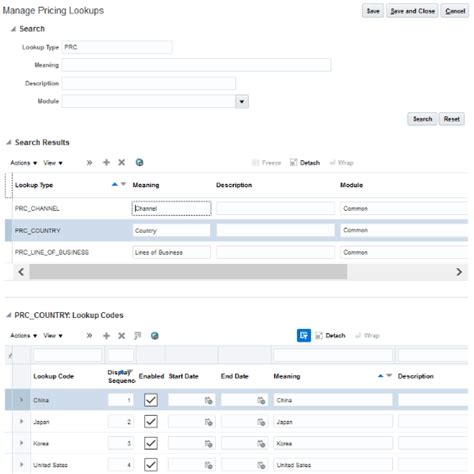Uncheck Enabled for China lookup code
Screen dimensions: 474x474
click(151, 400)
